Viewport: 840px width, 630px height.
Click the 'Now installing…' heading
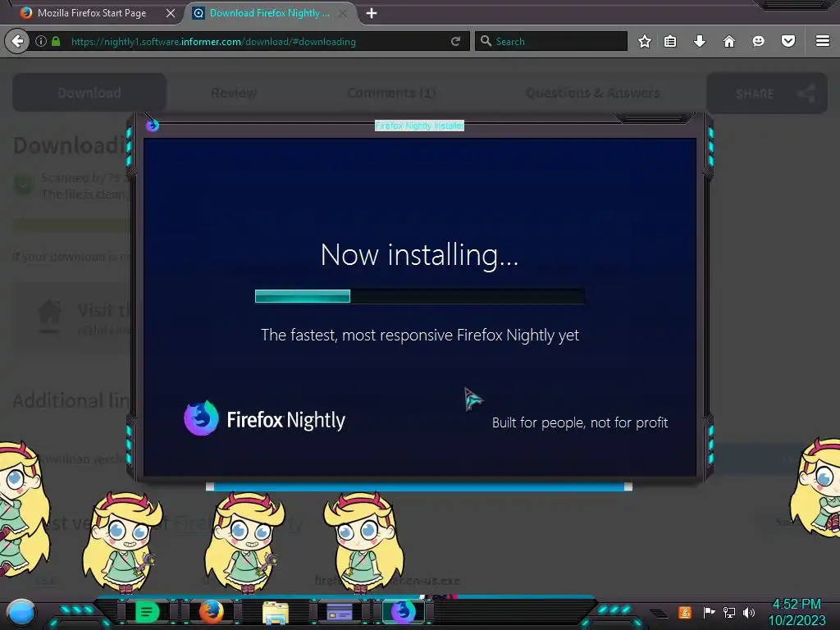419,254
